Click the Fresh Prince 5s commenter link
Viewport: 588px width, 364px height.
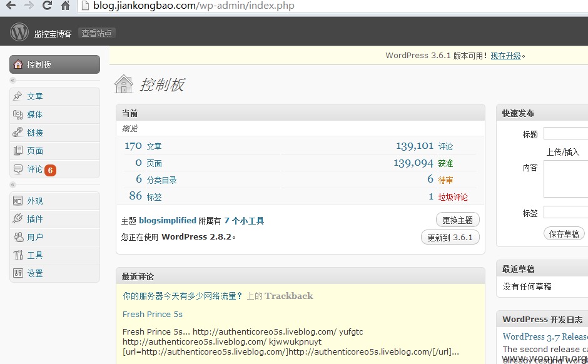(x=153, y=314)
